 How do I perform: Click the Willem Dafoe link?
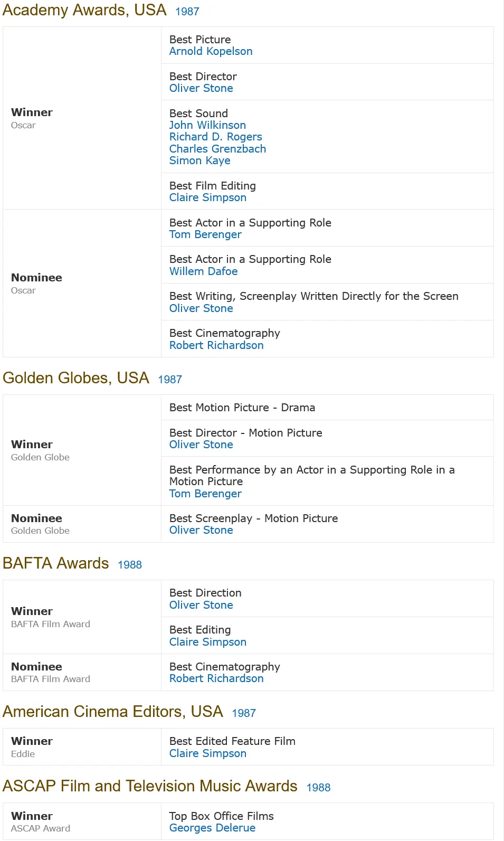(x=203, y=271)
